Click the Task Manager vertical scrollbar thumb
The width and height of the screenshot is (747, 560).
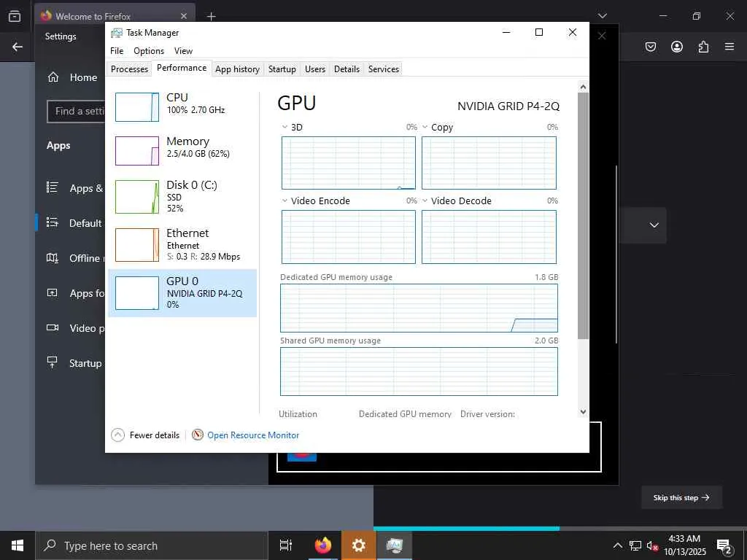(x=583, y=216)
